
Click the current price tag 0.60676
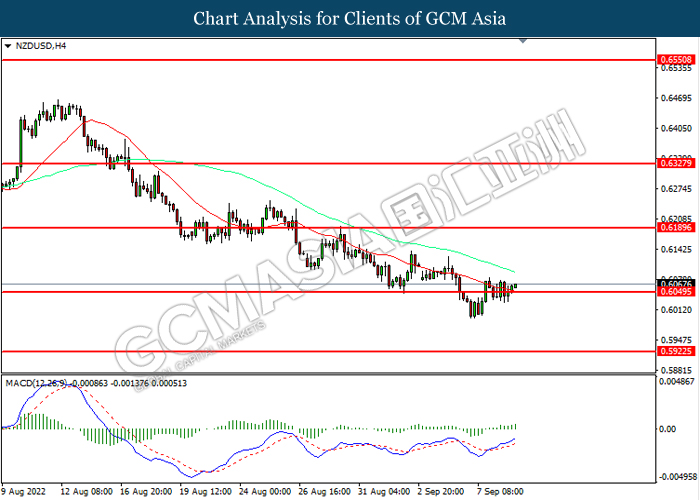point(676,284)
